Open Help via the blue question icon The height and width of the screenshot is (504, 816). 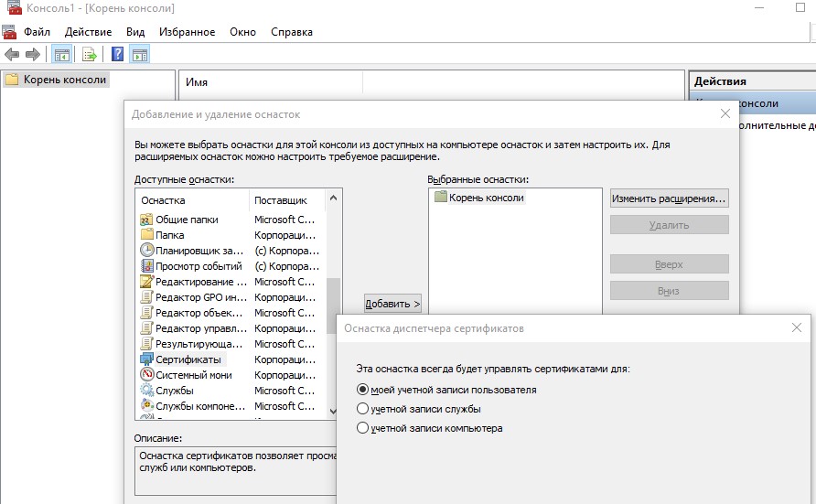coord(118,55)
